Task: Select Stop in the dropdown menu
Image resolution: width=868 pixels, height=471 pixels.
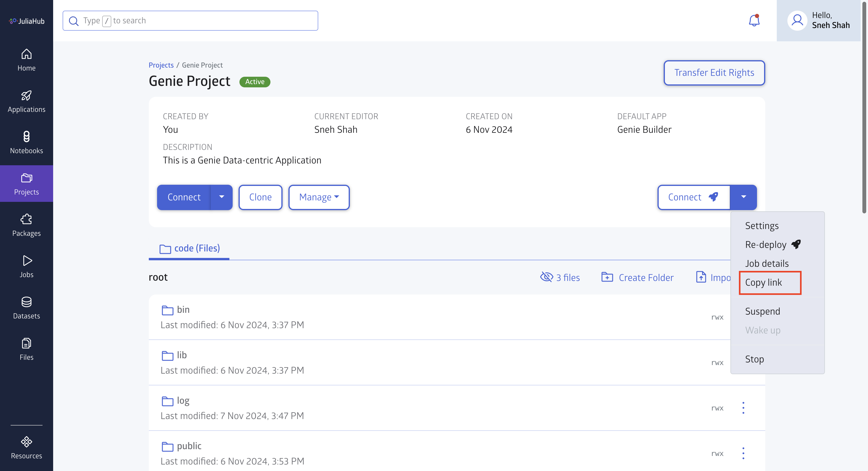Action: pyautogui.click(x=754, y=359)
